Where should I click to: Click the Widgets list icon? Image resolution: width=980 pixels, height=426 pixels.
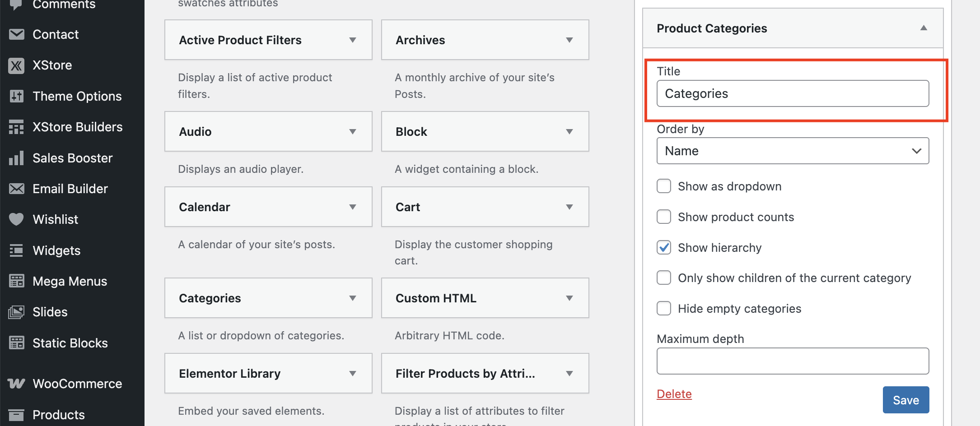pos(16,250)
